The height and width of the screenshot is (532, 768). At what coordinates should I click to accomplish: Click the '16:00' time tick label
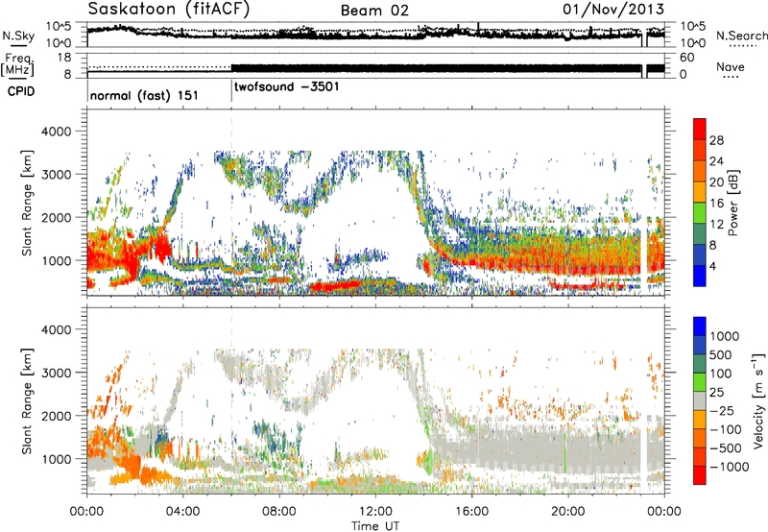471,512
